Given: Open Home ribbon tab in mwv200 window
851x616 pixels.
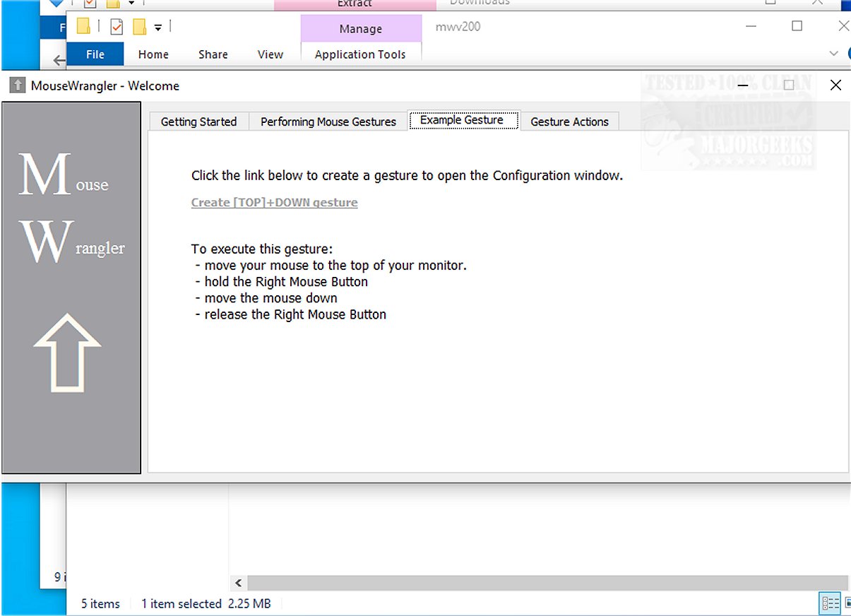Looking at the screenshot, I should (x=153, y=54).
